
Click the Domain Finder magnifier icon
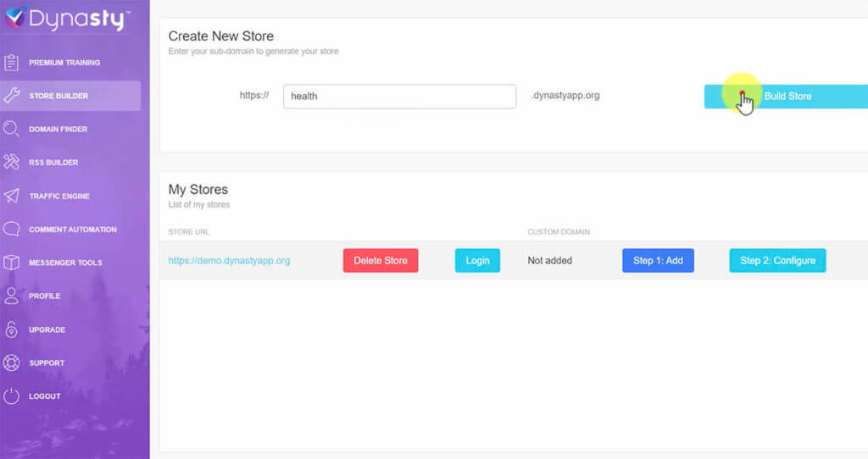(11, 130)
